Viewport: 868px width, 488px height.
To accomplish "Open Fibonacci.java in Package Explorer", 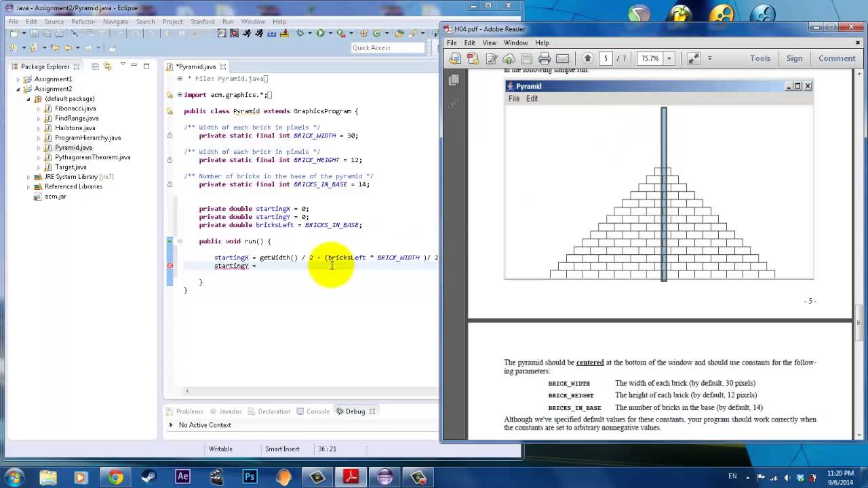I will pyautogui.click(x=75, y=108).
